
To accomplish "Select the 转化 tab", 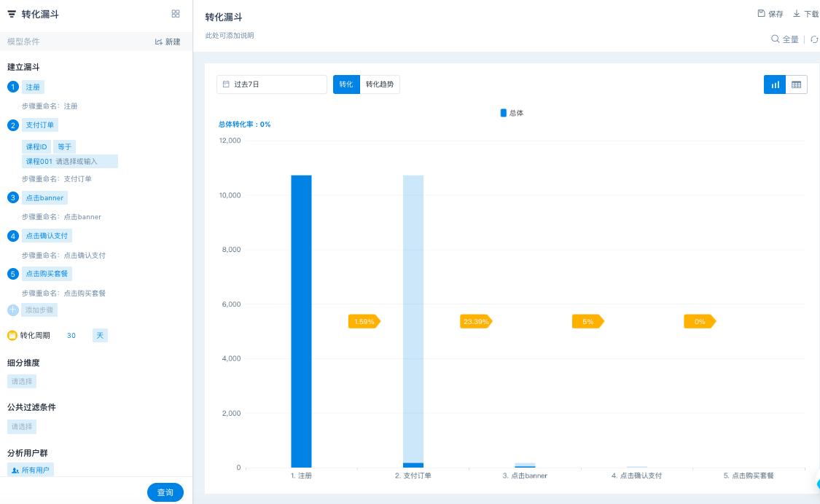I will click(x=346, y=84).
